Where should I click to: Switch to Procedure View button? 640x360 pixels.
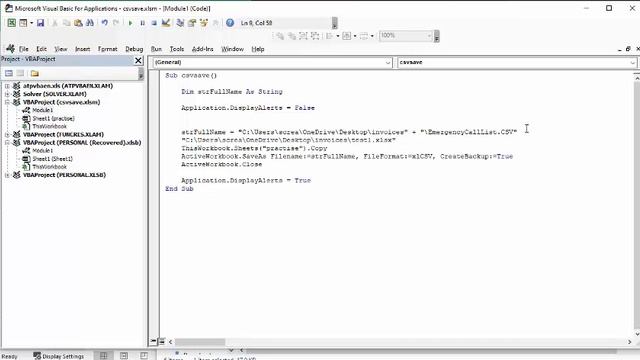pos(153,341)
